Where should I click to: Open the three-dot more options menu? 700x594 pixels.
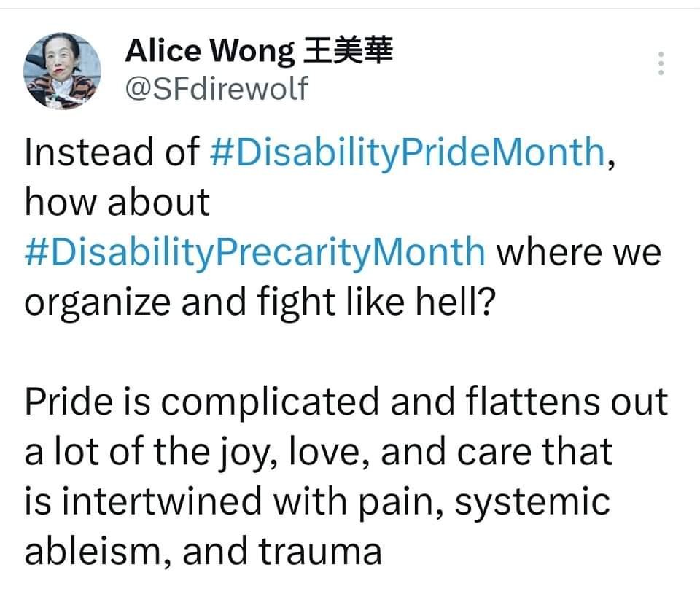coord(661,64)
